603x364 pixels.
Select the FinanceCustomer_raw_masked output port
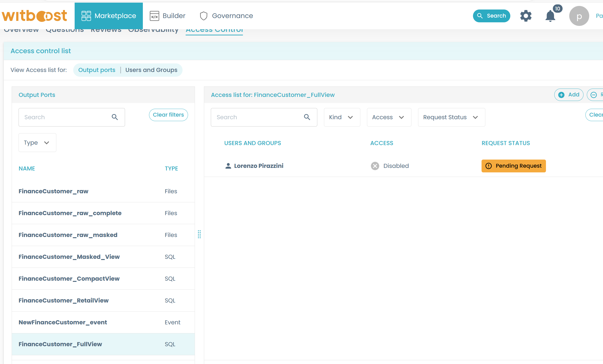103,235
